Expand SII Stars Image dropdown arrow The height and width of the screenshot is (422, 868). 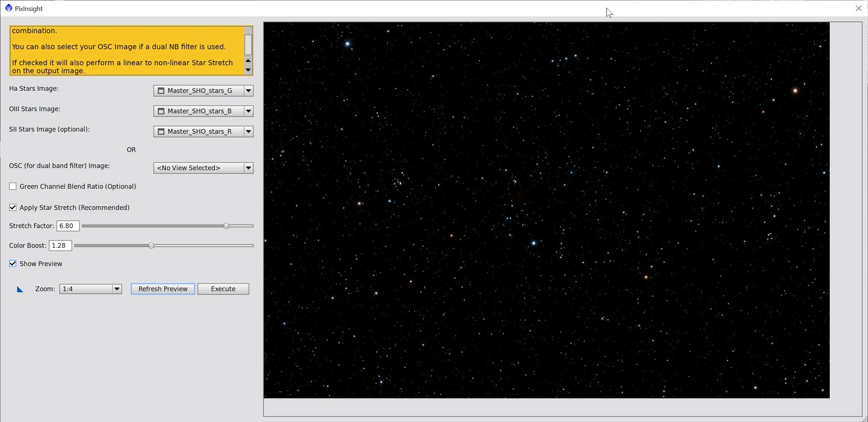tap(249, 132)
